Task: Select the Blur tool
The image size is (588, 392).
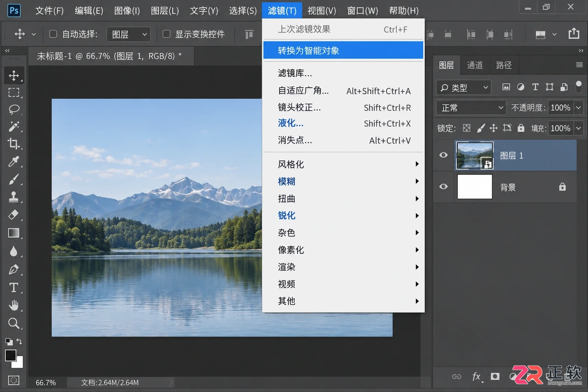Action: 14,251
